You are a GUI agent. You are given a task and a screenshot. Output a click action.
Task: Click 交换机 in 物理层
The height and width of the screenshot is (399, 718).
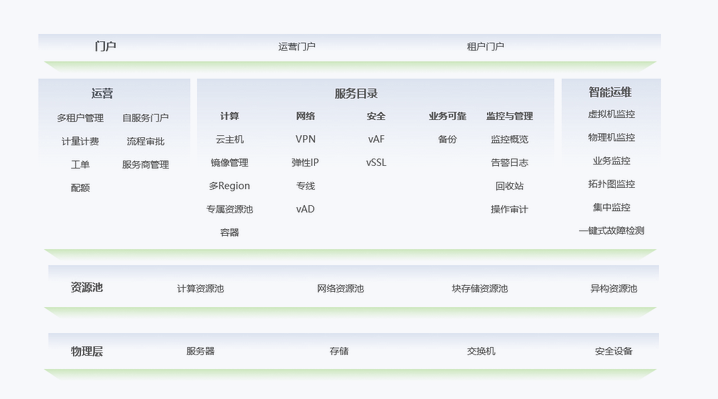click(x=481, y=351)
